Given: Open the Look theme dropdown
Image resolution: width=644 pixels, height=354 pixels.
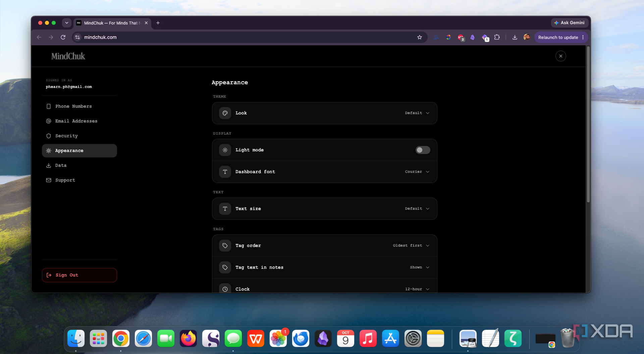Looking at the screenshot, I should (417, 113).
